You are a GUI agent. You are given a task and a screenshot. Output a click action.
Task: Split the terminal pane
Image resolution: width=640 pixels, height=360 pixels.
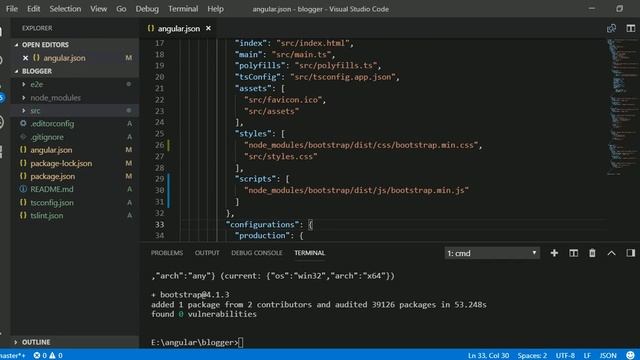pos(573,253)
